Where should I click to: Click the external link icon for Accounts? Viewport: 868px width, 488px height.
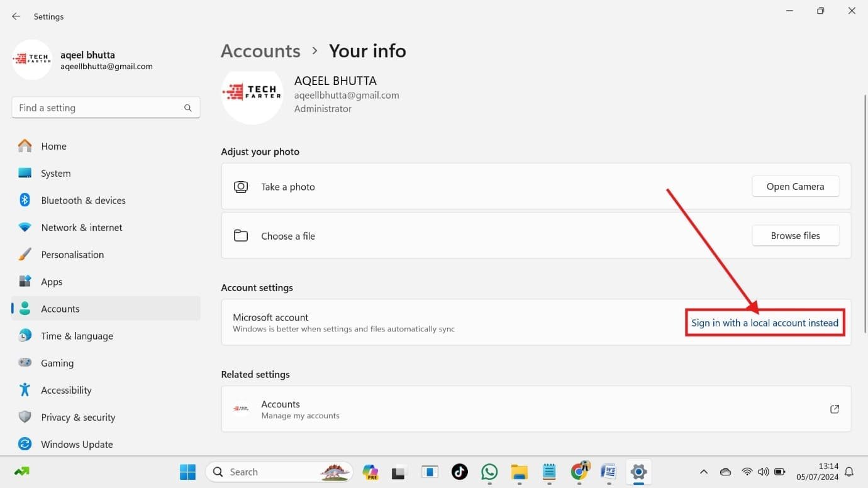point(834,409)
